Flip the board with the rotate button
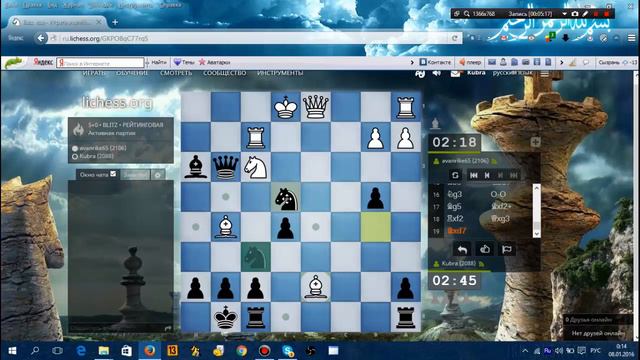This screenshot has width=640, height=360. [455, 175]
